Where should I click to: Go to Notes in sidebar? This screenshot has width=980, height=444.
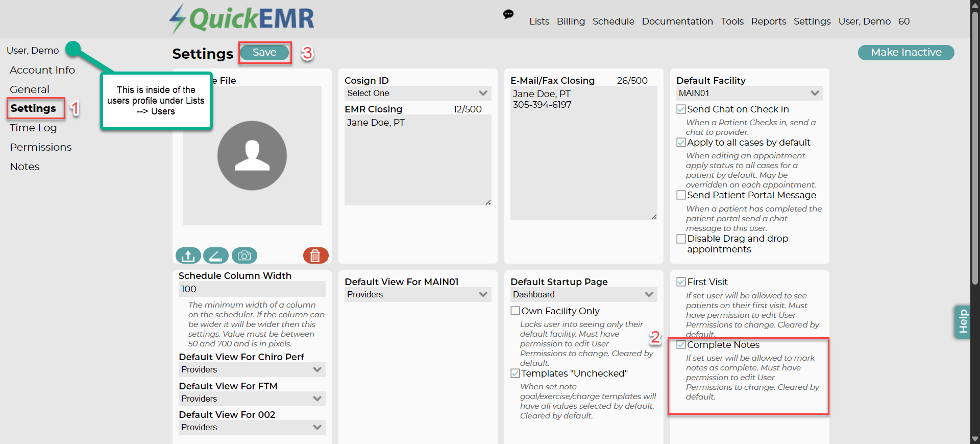coord(24,167)
